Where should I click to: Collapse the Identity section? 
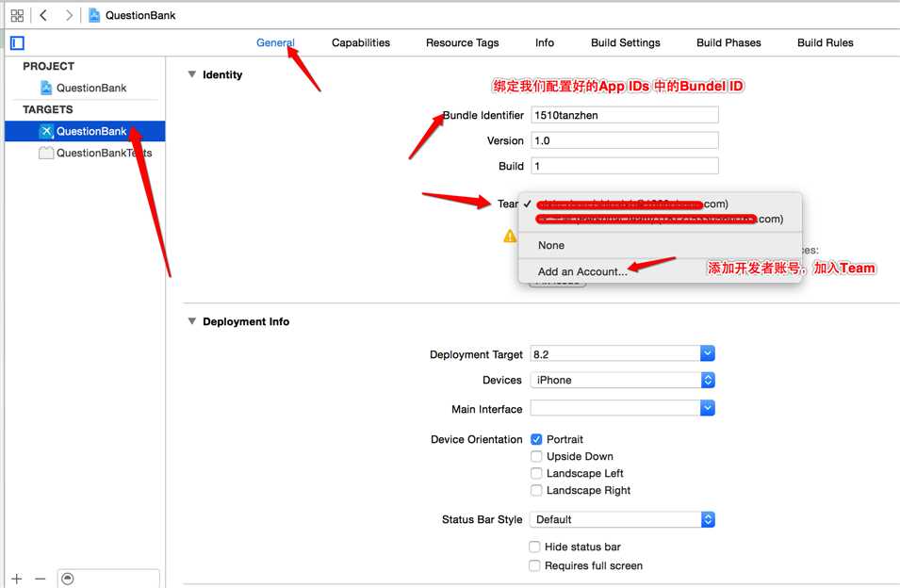192,74
